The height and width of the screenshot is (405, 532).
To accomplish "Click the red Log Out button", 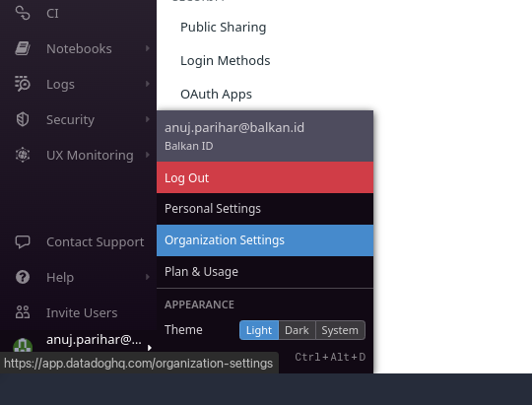I will [265, 177].
